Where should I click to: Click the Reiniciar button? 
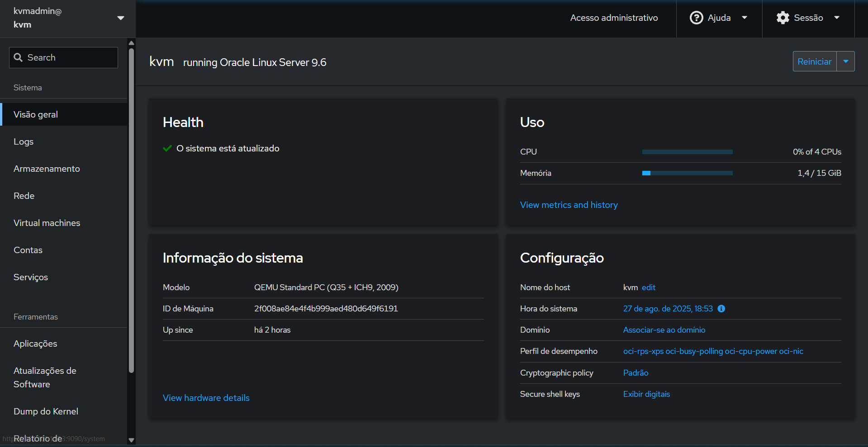pos(815,61)
